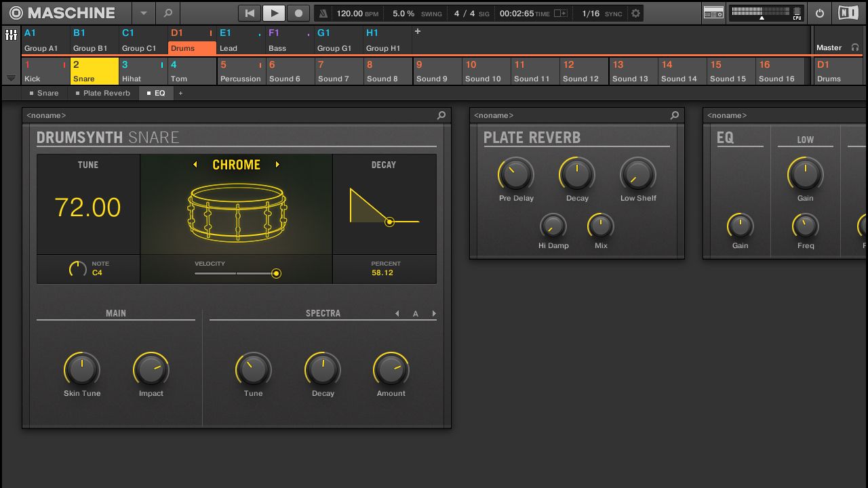Select the D1 Drums output slot
The image size is (868, 488).
pyautogui.click(x=839, y=71)
